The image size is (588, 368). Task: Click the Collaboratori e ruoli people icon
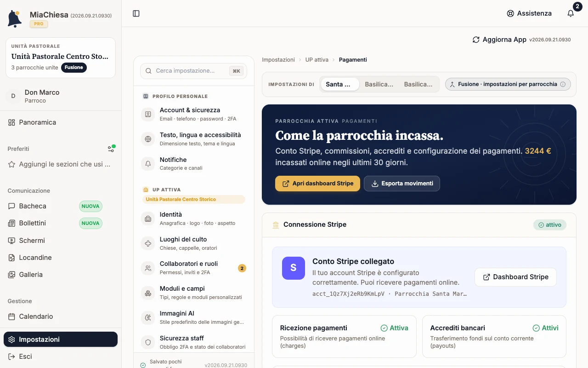pos(148,268)
